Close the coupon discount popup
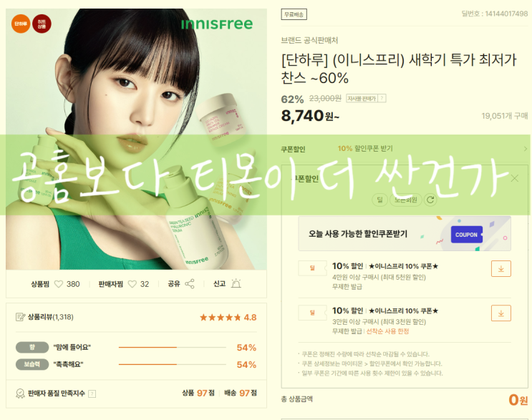Screen dimensions: 532x420 [514, 178]
